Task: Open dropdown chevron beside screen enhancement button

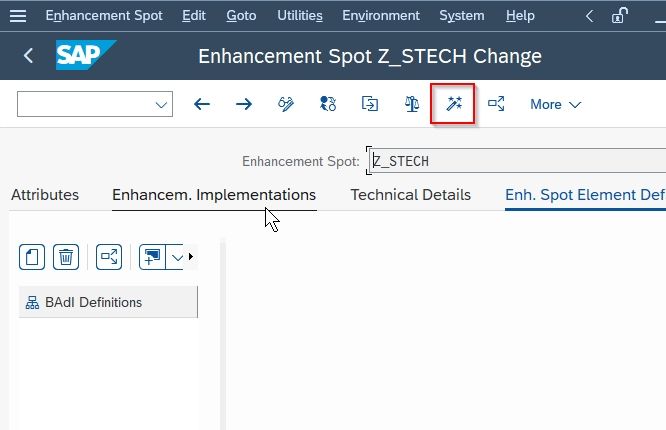Action: 177,257
